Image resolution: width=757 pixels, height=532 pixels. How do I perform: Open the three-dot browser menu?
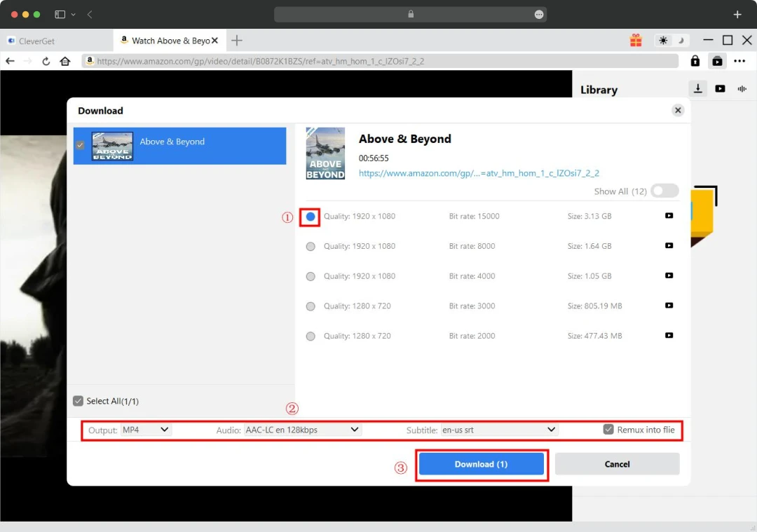739,61
